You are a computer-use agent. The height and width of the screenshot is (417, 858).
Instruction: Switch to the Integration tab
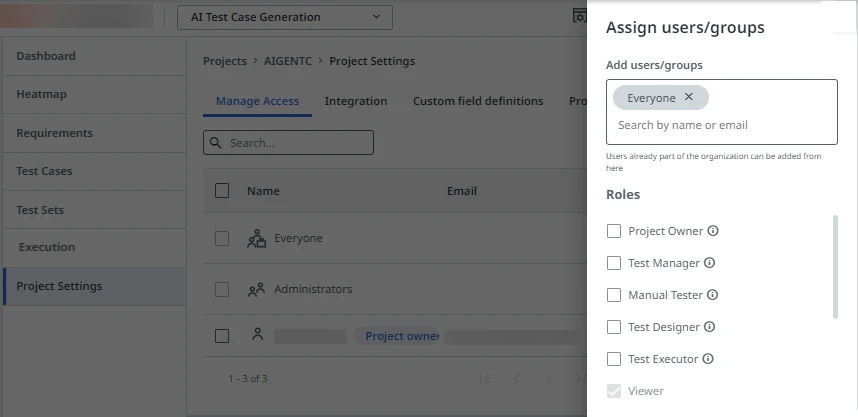(x=356, y=101)
